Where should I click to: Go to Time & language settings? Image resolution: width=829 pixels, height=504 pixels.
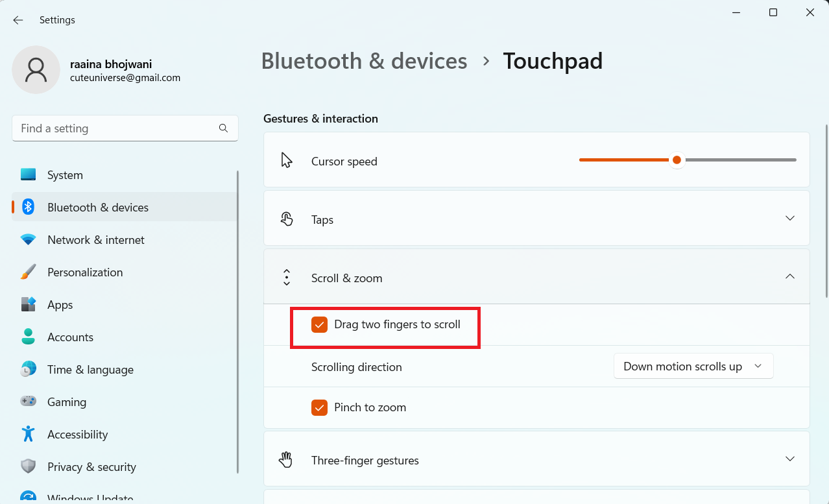point(90,370)
